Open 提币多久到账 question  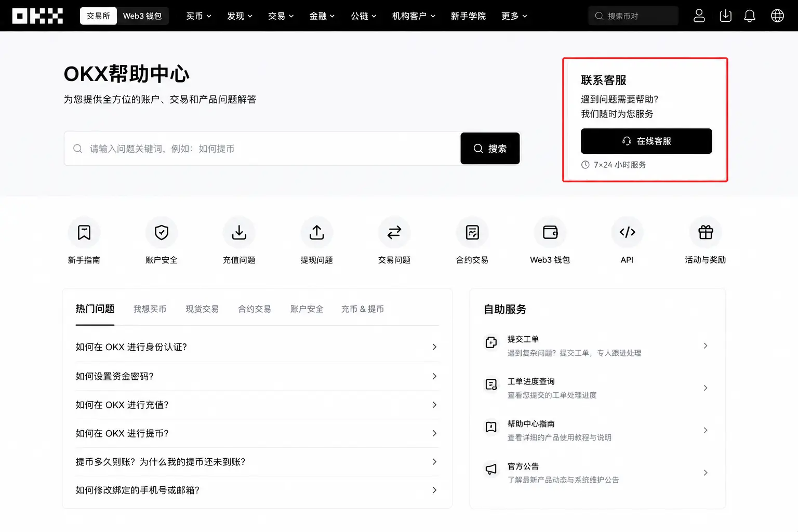click(x=257, y=462)
